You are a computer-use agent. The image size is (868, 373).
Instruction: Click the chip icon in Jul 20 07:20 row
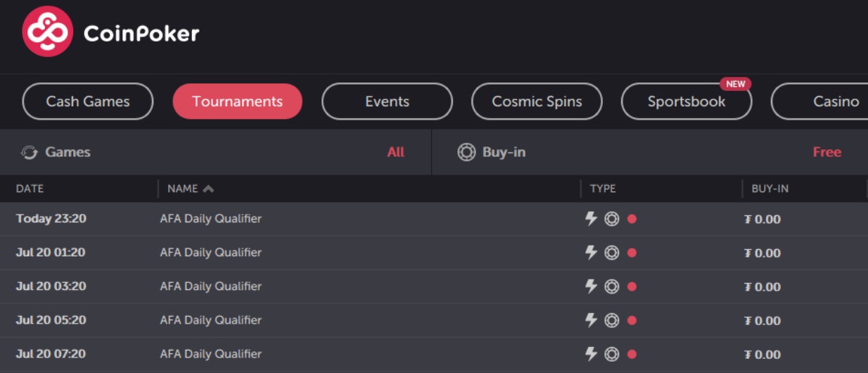(x=612, y=354)
